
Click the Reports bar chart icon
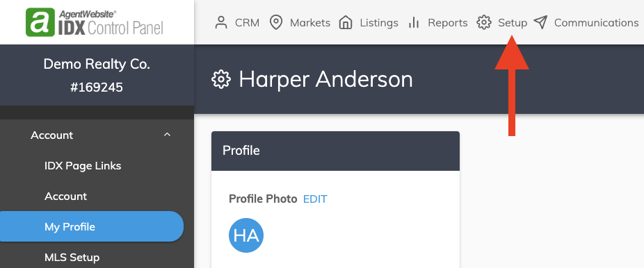click(x=414, y=22)
